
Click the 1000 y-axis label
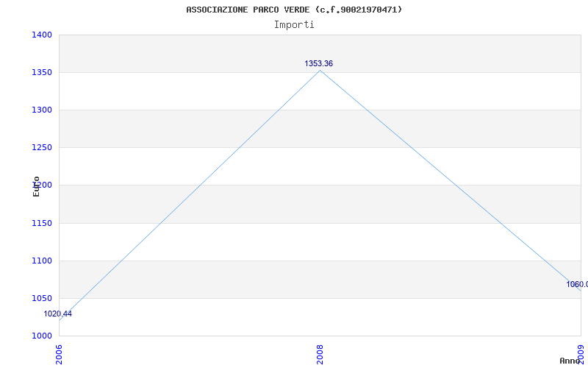[x=42, y=336]
